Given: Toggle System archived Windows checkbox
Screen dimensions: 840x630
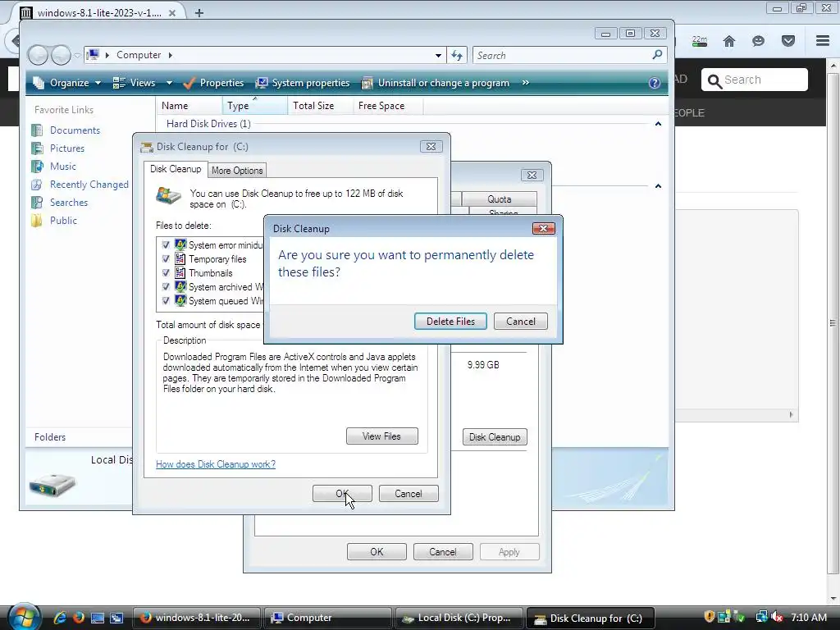Looking at the screenshot, I should click(166, 286).
